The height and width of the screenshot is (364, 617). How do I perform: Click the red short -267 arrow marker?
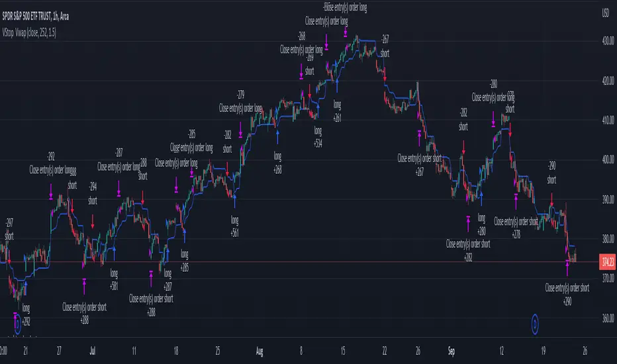385,75
